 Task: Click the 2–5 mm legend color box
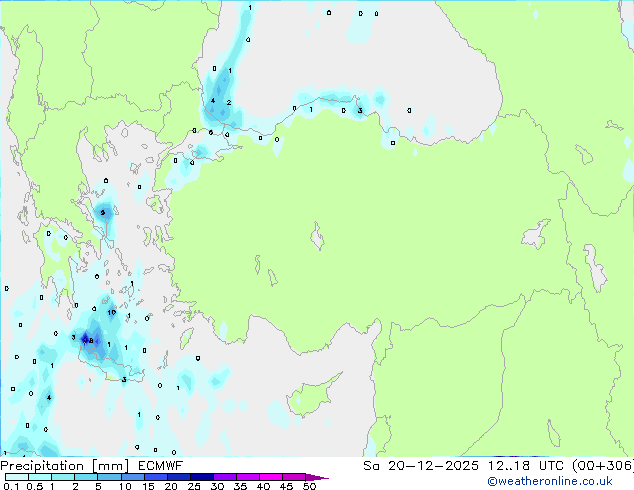tap(86, 477)
